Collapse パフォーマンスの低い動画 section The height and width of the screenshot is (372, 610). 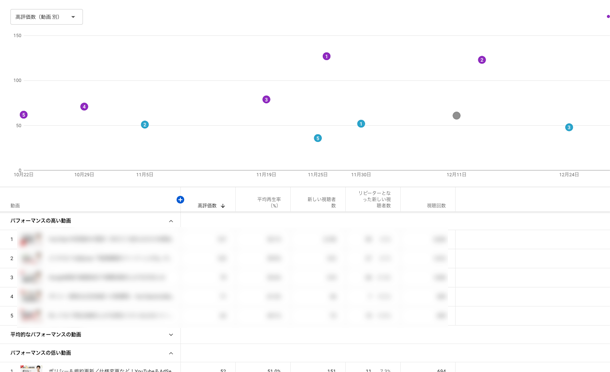click(171, 353)
